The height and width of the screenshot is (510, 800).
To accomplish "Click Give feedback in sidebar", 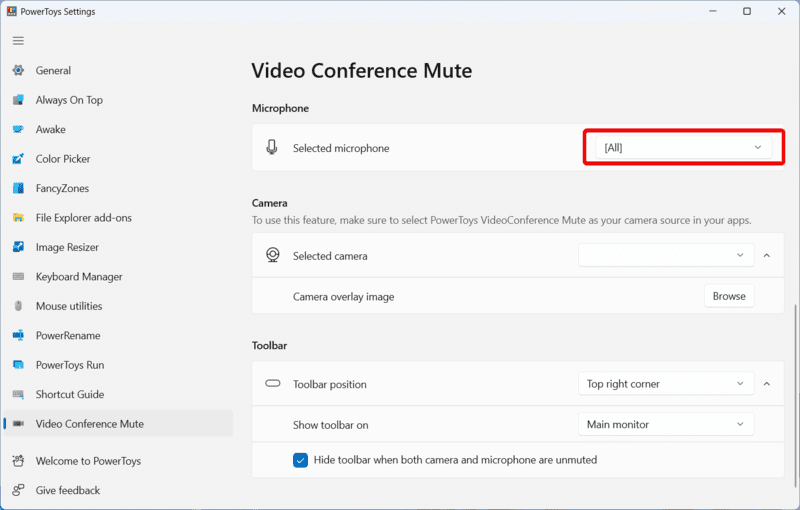I will [118, 491].
